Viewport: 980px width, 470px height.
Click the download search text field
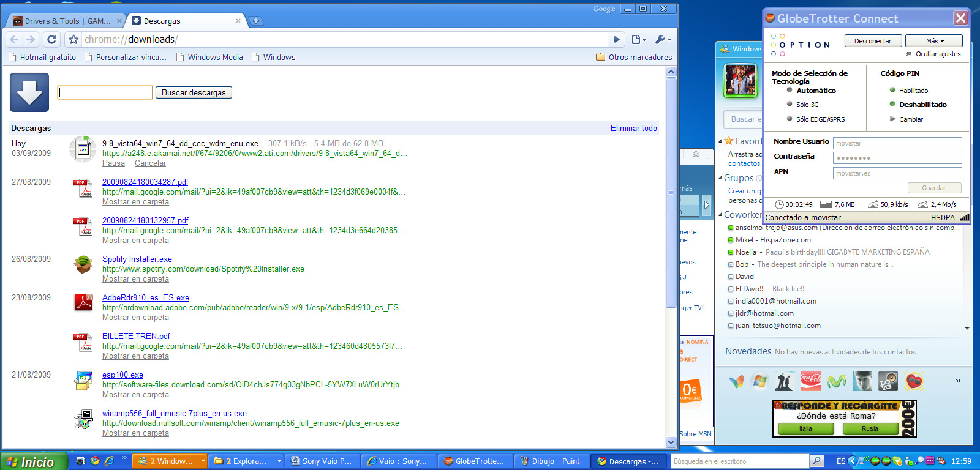[105, 92]
